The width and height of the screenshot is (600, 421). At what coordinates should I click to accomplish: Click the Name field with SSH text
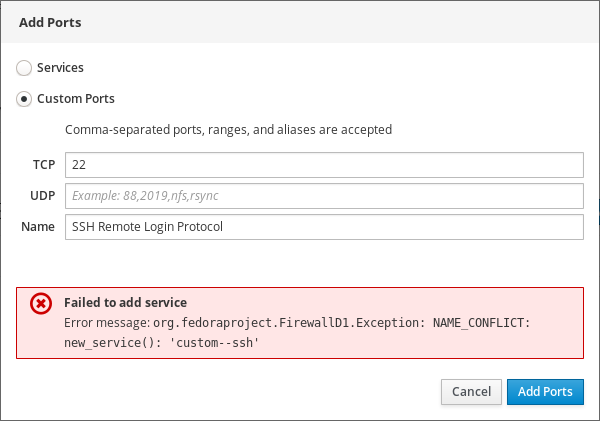(x=323, y=227)
